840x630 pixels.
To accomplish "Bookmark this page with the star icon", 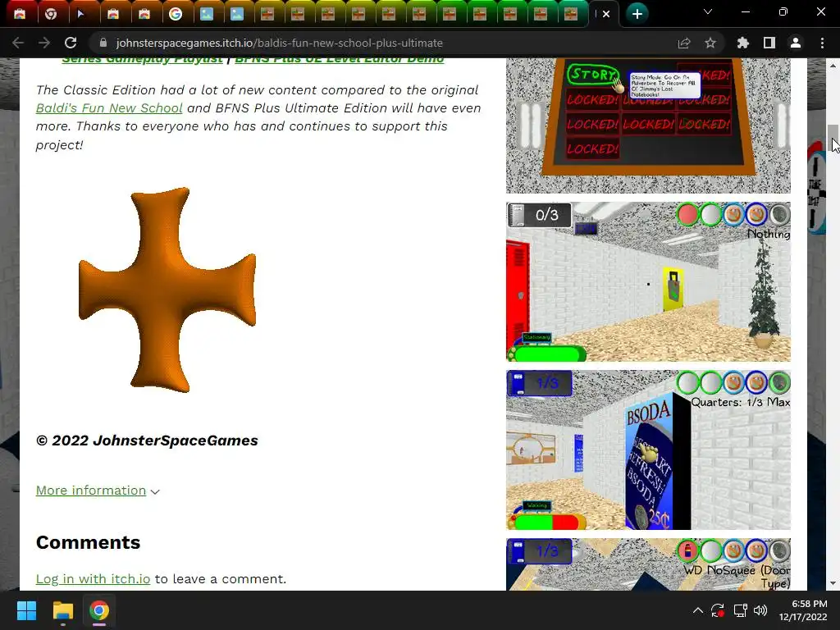I will tap(710, 43).
